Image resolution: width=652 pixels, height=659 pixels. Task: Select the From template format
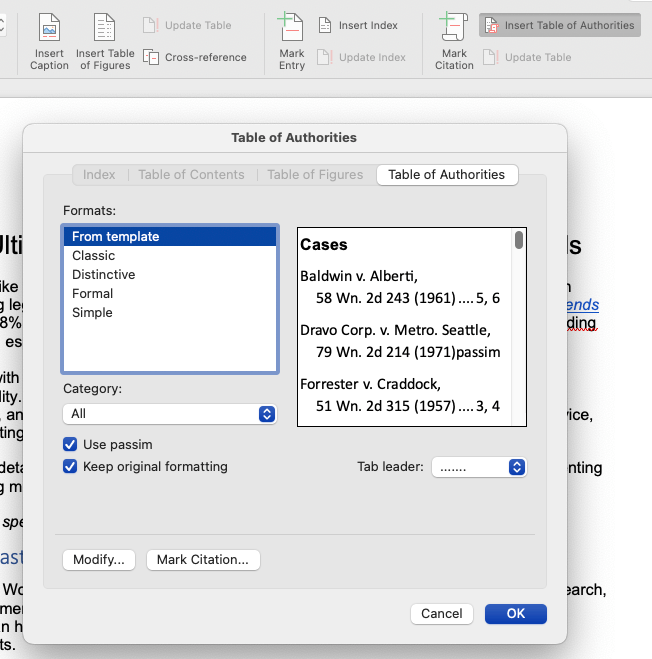(x=170, y=237)
